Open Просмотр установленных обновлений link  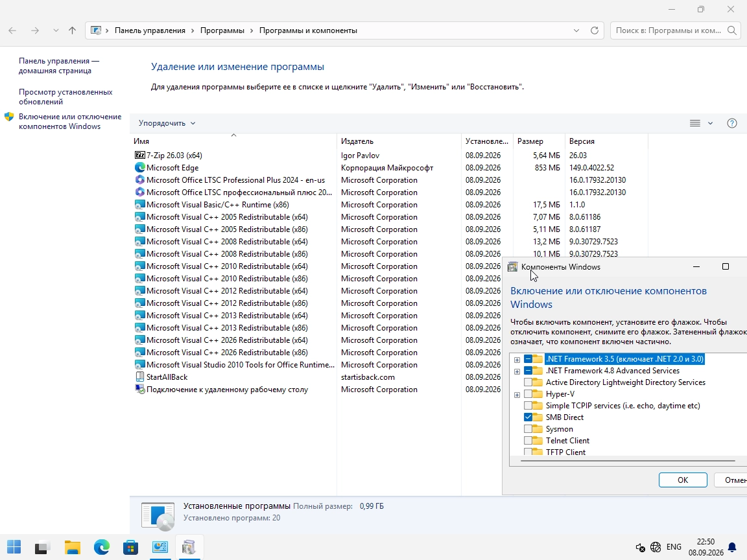point(65,97)
